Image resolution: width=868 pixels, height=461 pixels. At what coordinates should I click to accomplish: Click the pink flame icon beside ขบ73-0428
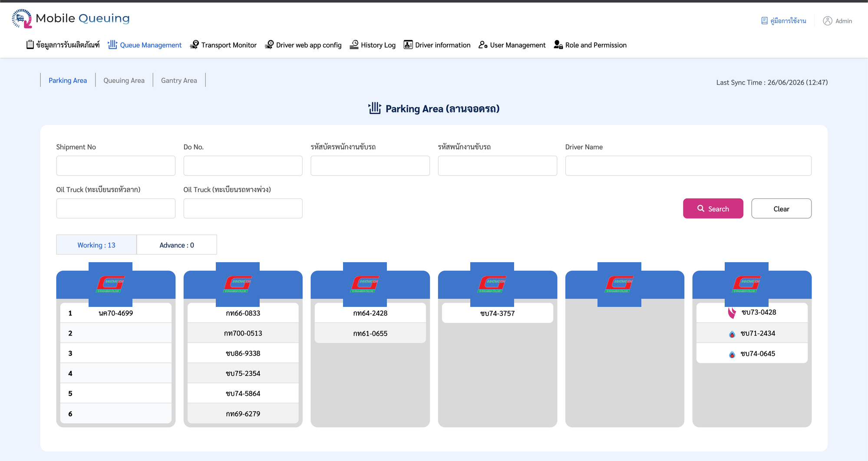click(732, 313)
